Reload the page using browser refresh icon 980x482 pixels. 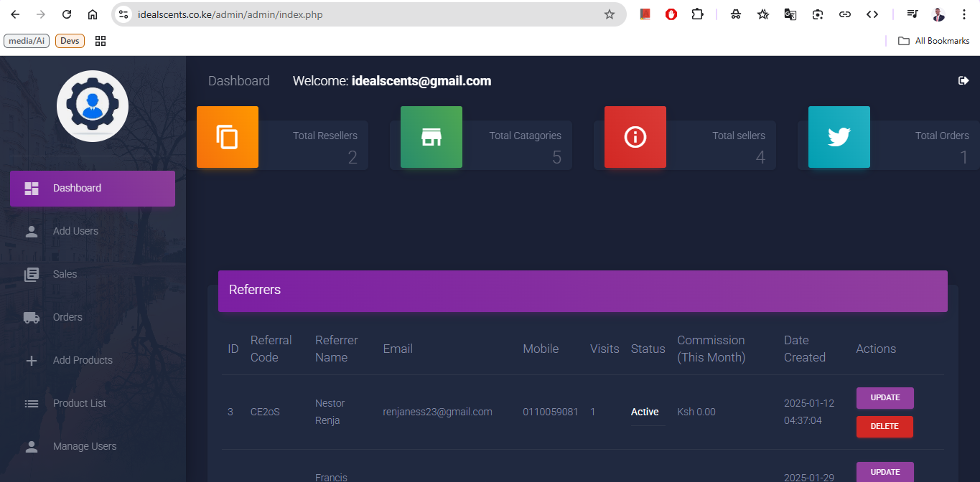click(x=67, y=14)
